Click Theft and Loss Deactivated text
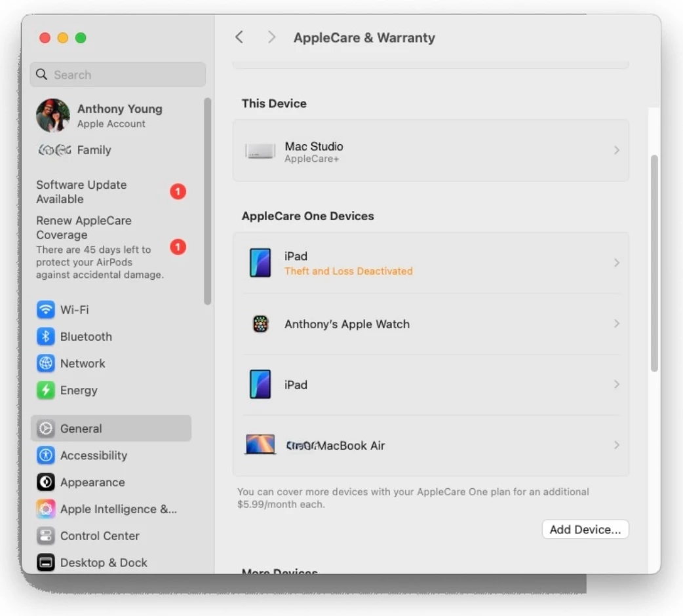Viewport: 683px width, 616px height. click(x=349, y=271)
